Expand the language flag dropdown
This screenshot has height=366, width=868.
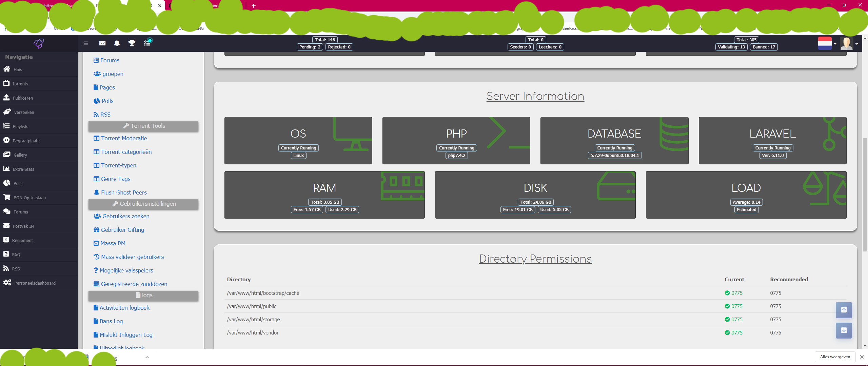click(x=827, y=43)
